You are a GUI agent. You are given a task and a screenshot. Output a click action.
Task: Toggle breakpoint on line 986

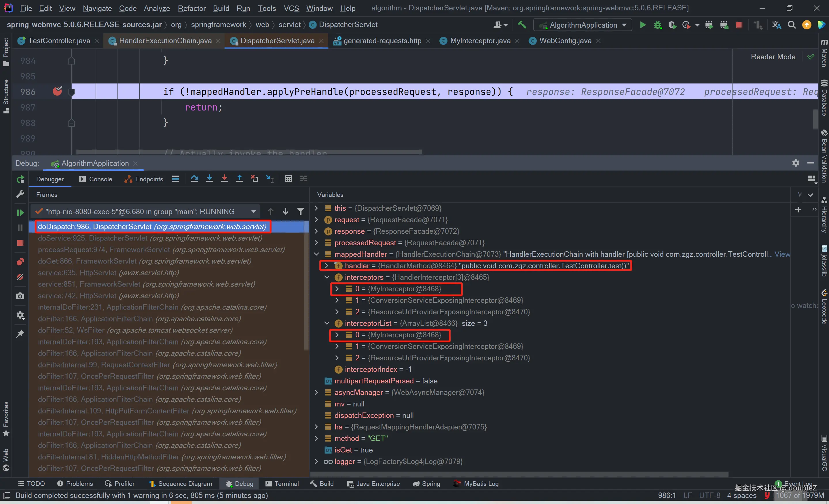[58, 92]
